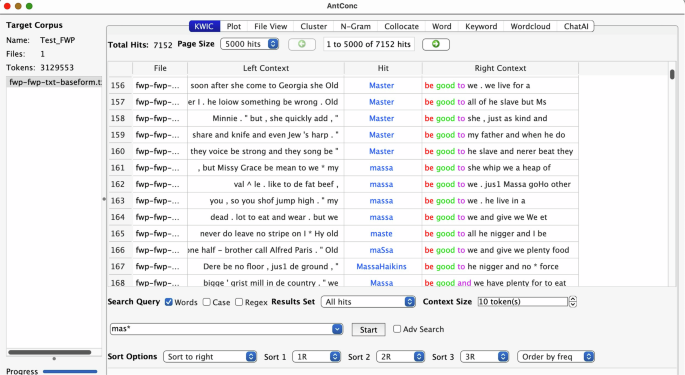Enable the Case checkbox
685x375 pixels.
(x=207, y=302)
